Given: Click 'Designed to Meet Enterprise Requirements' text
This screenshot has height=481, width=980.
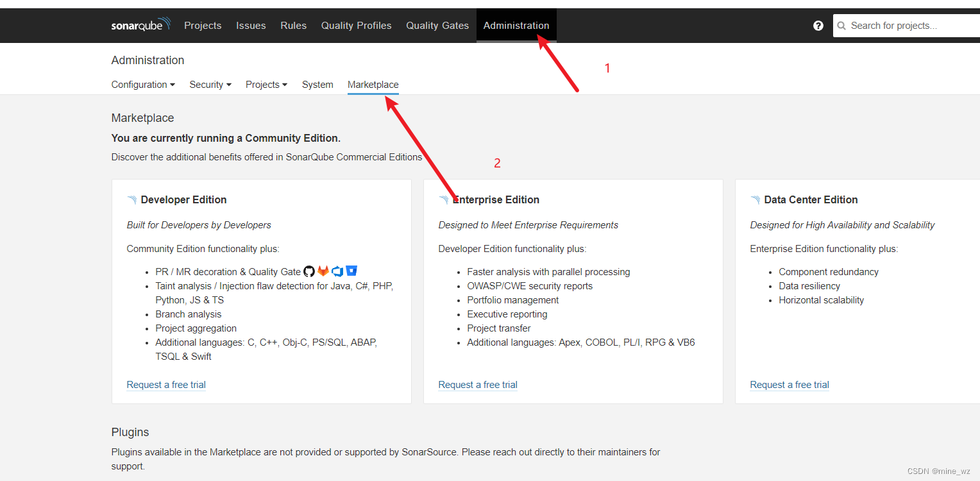Looking at the screenshot, I should click(528, 225).
